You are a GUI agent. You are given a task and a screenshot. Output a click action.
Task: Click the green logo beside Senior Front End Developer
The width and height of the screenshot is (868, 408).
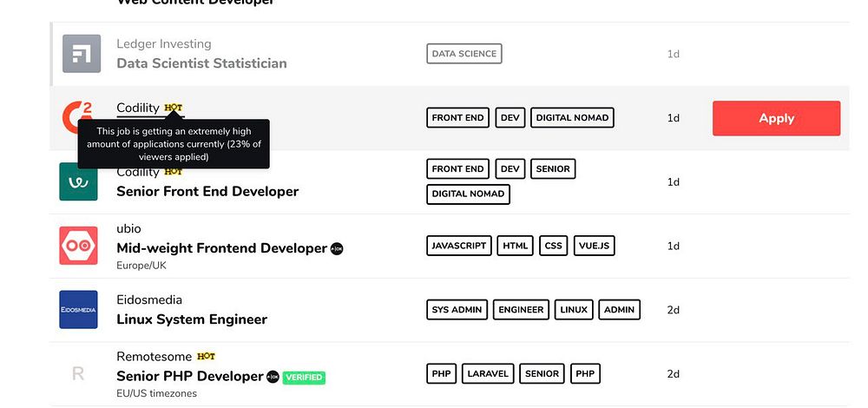[78, 181]
